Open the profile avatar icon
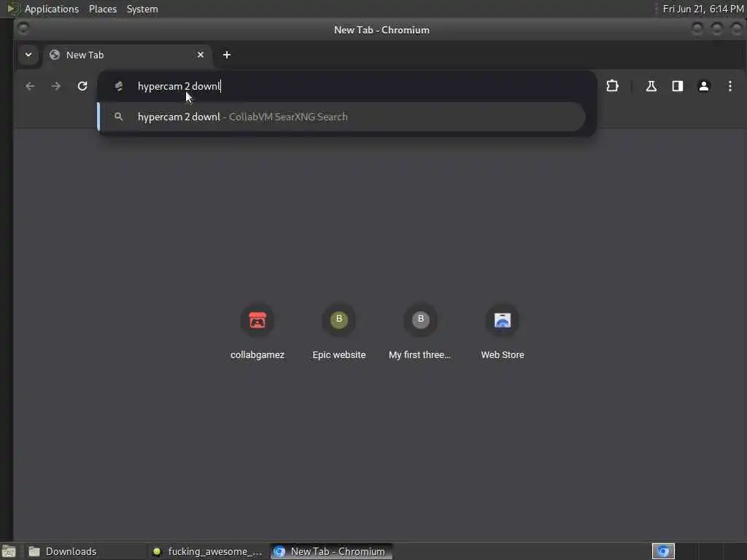The width and height of the screenshot is (747, 560). pyautogui.click(x=704, y=86)
